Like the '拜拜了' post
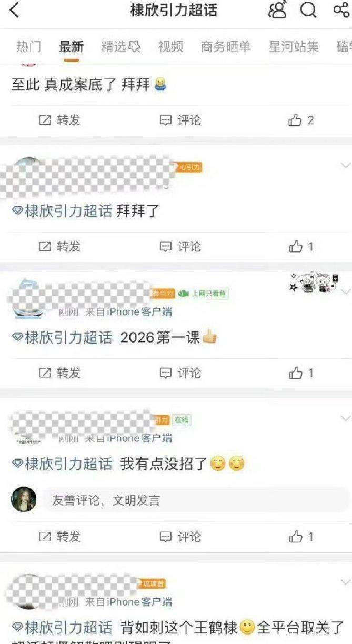 (301, 246)
